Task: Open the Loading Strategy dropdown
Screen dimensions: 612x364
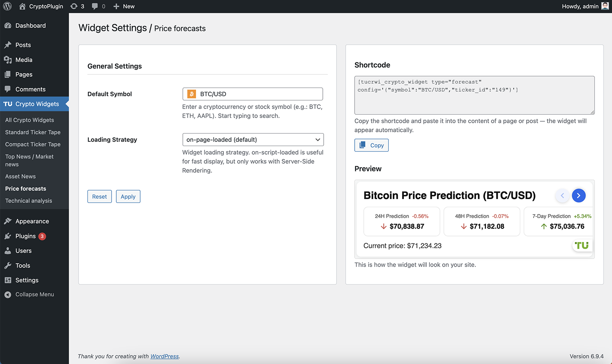Action: (253, 139)
